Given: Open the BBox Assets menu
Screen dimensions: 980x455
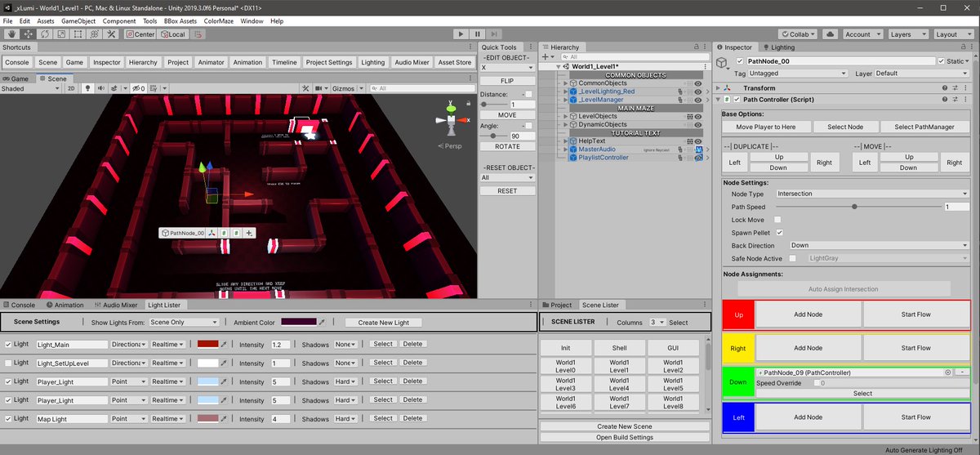Looking at the screenshot, I should pos(180,20).
